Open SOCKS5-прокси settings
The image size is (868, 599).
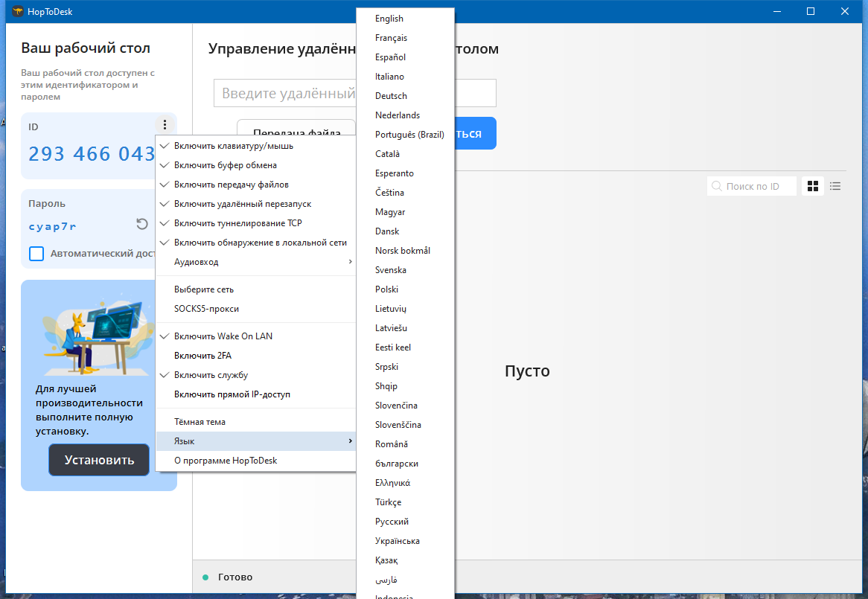pos(256,310)
